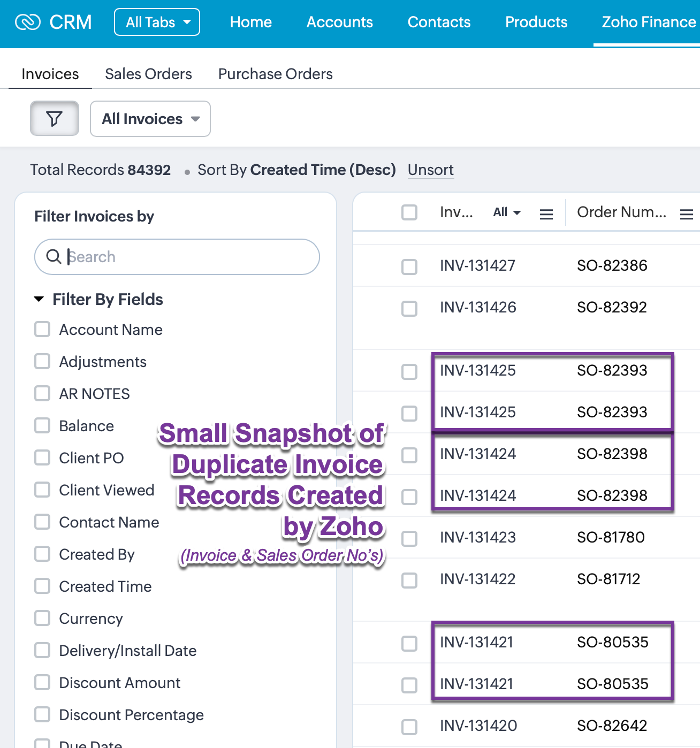Image resolution: width=700 pixels, height=748 pixels.
Task: Go to the Home tab
Action: 251,22
